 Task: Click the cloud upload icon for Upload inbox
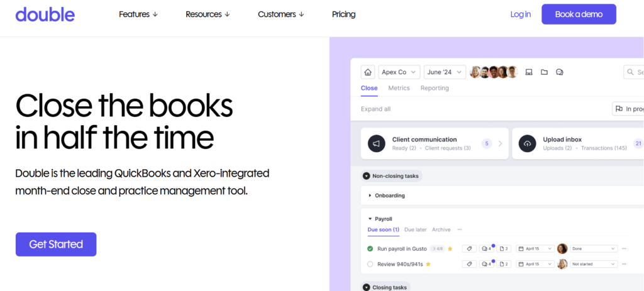(527, 143)
